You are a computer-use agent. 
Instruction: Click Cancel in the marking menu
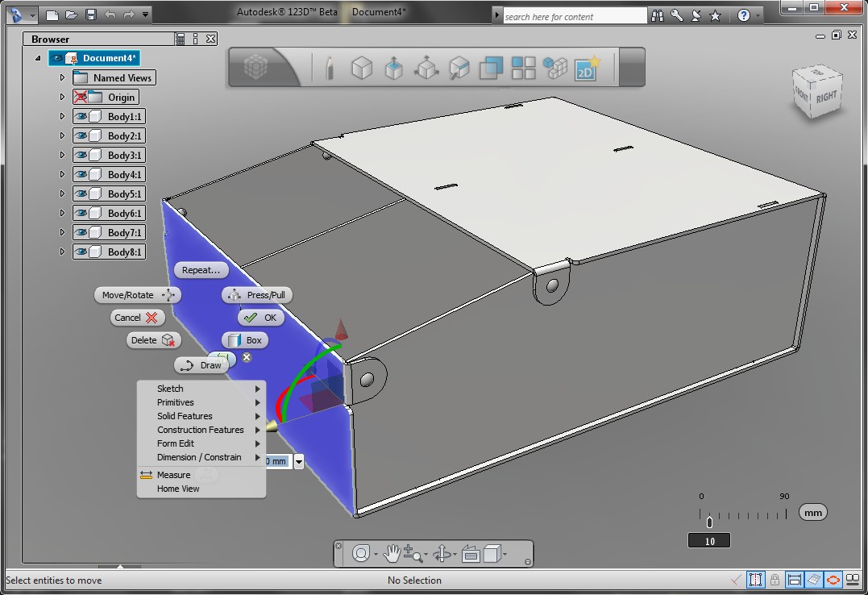point(135,318)
